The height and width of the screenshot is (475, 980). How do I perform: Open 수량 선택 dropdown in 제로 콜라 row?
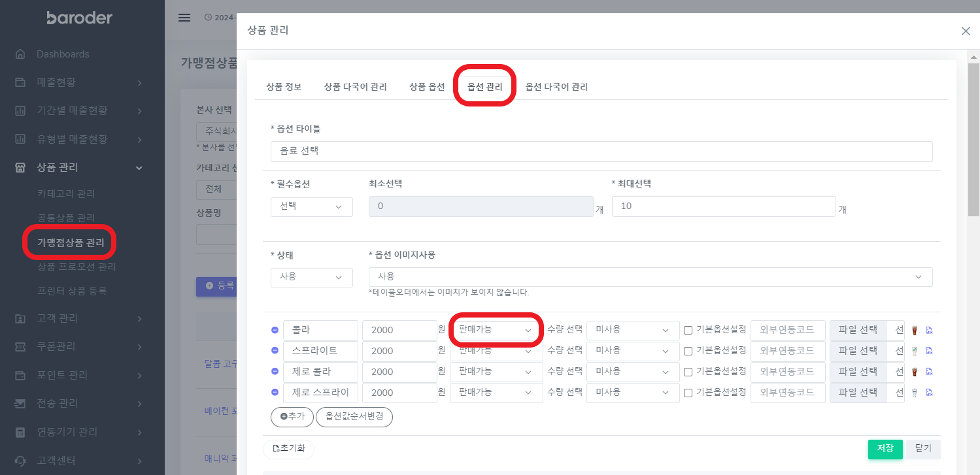click(x=633, y=372)
